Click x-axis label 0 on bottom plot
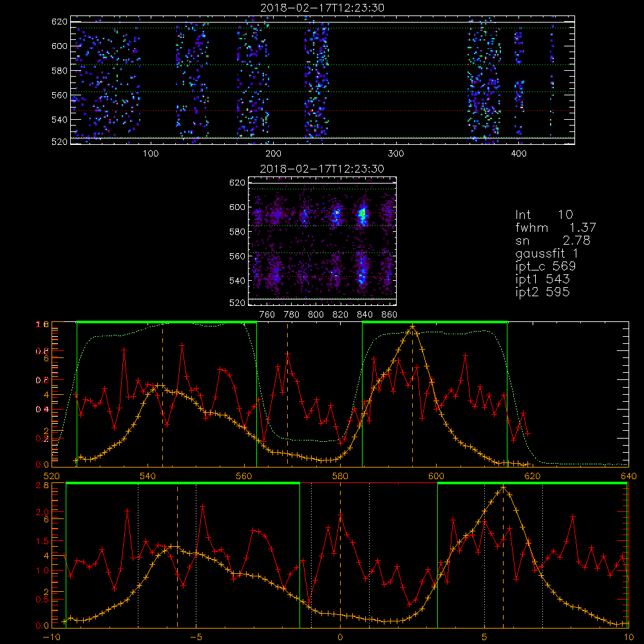Viewport: 644px width, 644px height. 340,638
